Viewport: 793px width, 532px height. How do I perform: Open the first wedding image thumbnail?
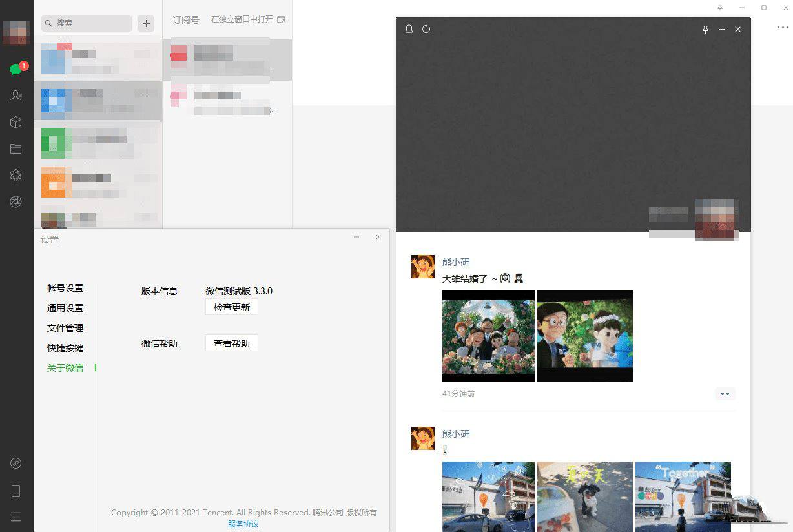488,336
